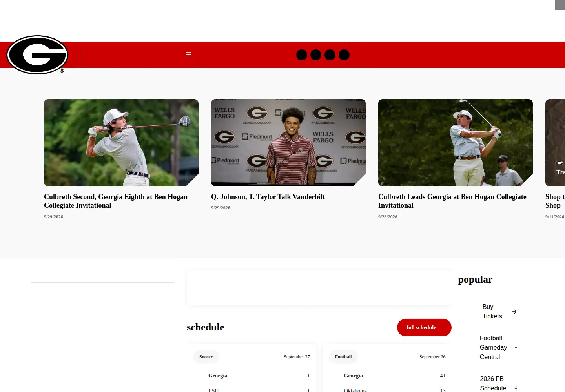
Task: Open Football Gameday Central link
Action: coord(493,347)
